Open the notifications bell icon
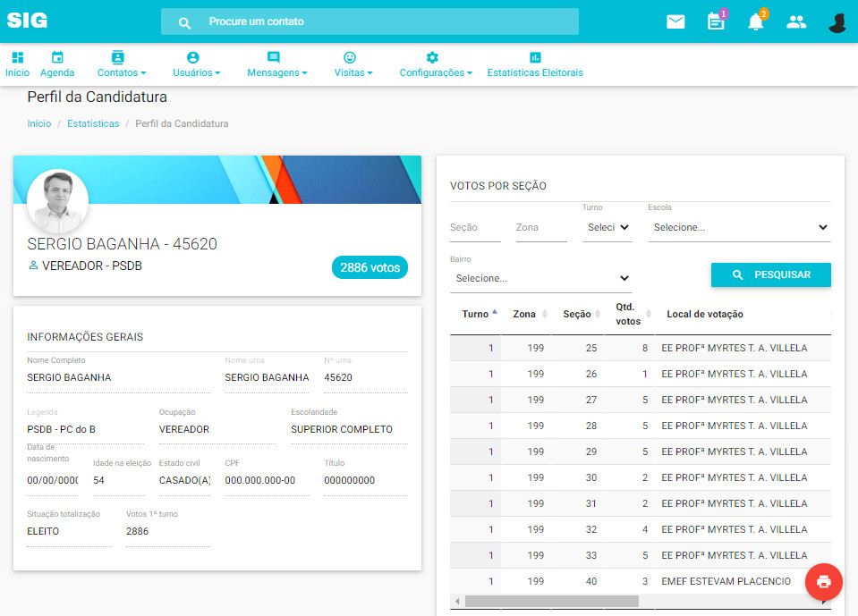Image resolution: width=858 pixels, height=616 pixels. click(x=756, y=21)
